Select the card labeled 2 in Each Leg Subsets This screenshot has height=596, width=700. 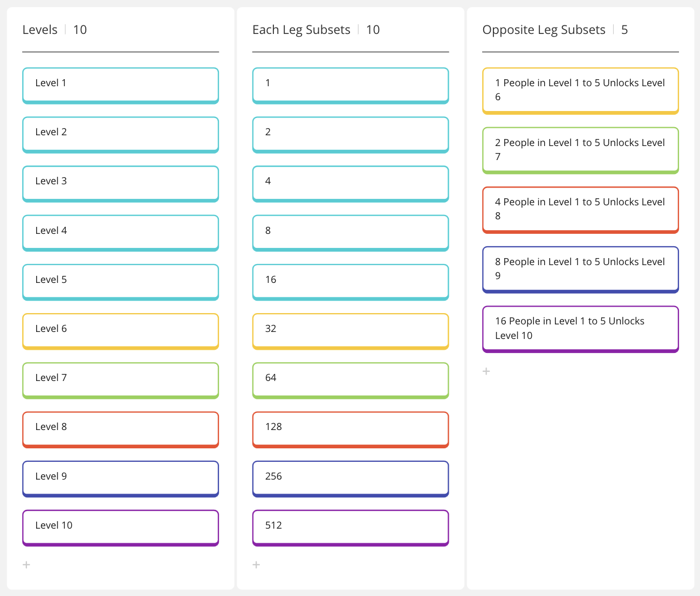[x=351, y=135]
